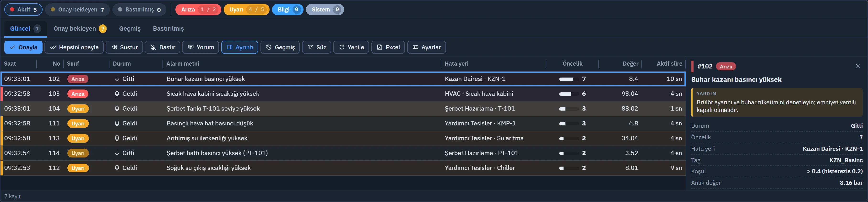Refresh the list with Yenile
The width and height of the screenshot is (868, 202).
[x=351, y=47]
